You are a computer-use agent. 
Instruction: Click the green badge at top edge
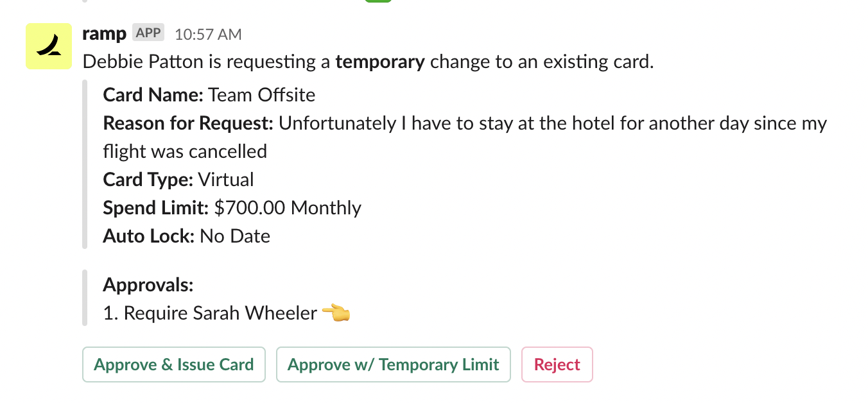pos(378,1)
